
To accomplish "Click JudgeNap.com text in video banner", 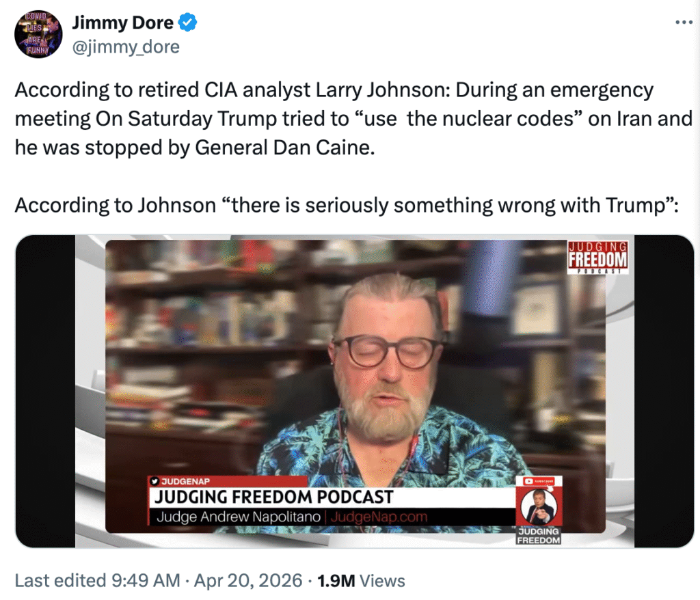I will point(379,517).
